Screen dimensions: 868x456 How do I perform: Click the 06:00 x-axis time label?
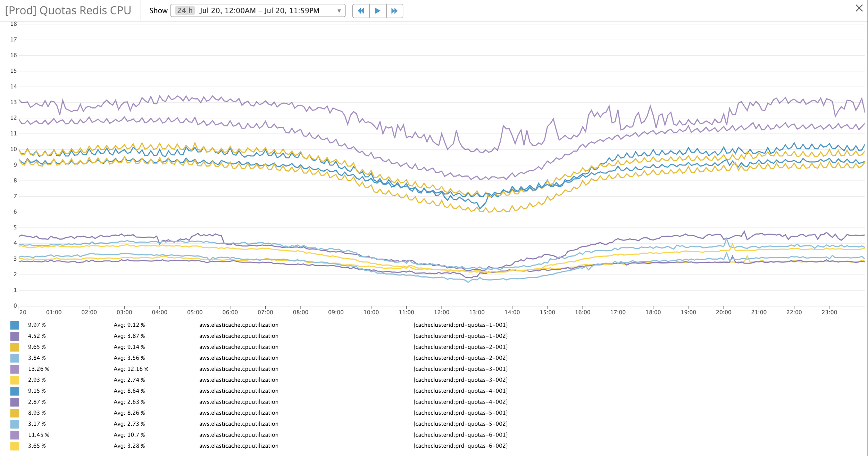point(230,312)
